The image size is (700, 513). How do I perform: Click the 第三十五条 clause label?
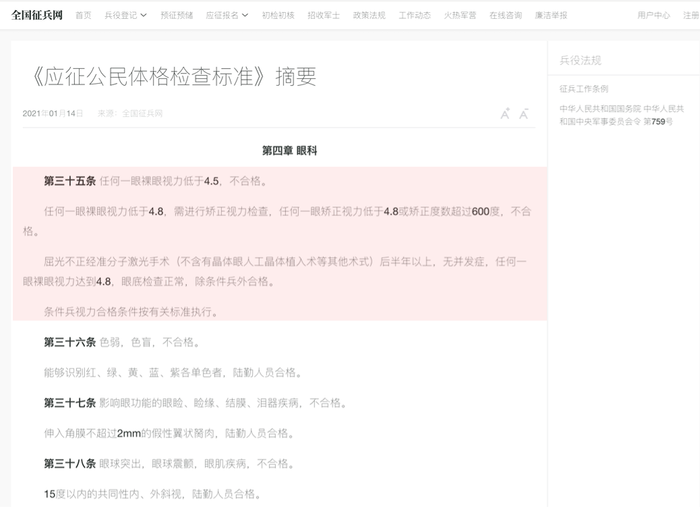(x=70, y=181)
